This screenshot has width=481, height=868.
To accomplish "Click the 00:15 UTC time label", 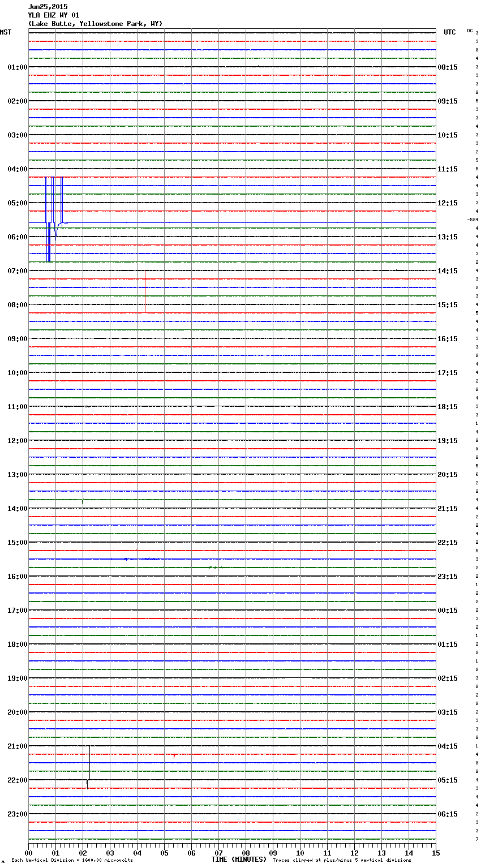I will (x=448, y=611).
